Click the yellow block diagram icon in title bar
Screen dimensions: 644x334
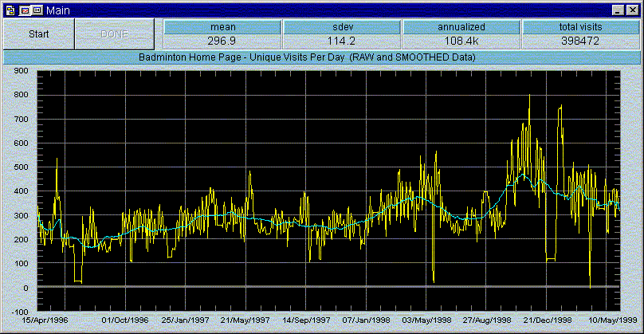click(x=10, y=10)
